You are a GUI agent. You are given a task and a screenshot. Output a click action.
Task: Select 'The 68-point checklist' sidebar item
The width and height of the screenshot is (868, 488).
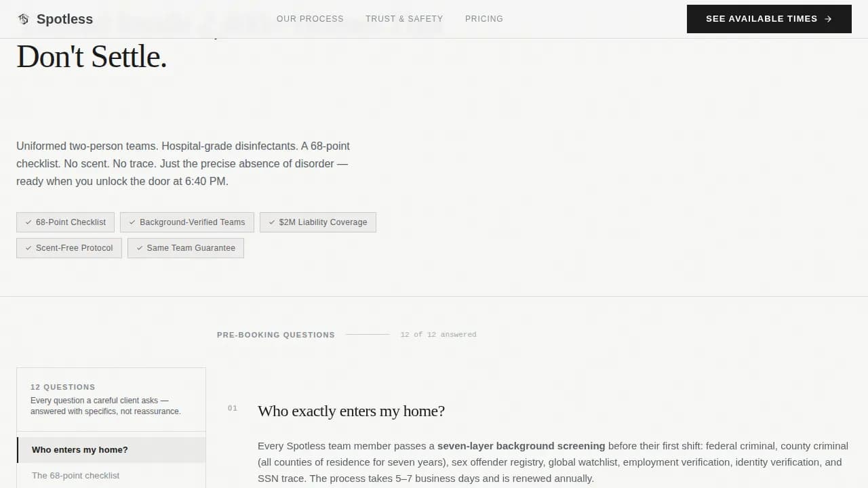point(111,476)
